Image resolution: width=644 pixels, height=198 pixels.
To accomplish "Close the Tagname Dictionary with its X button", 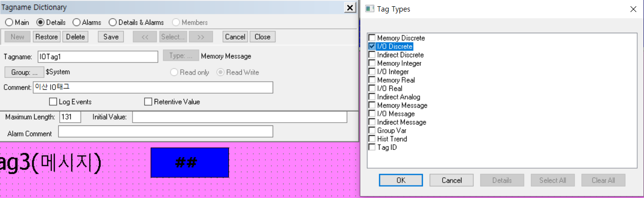I will coord(349,8).
